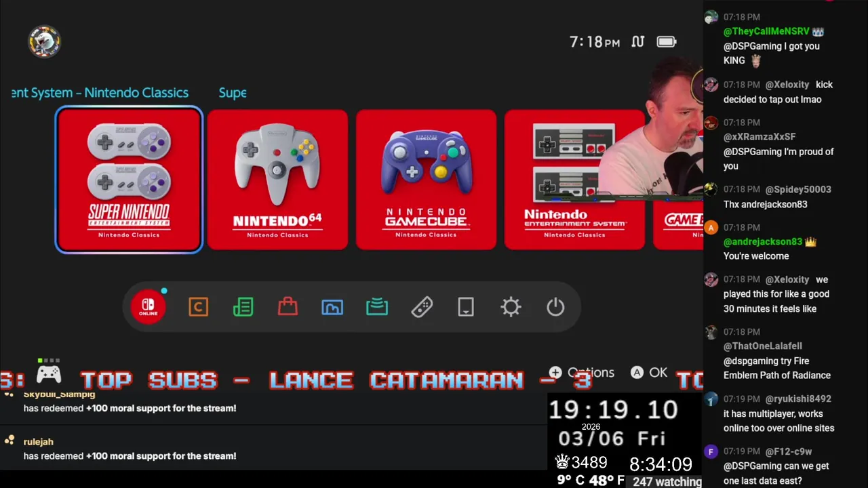Select the Sleep Mode power icon

[x=555, y=308]
